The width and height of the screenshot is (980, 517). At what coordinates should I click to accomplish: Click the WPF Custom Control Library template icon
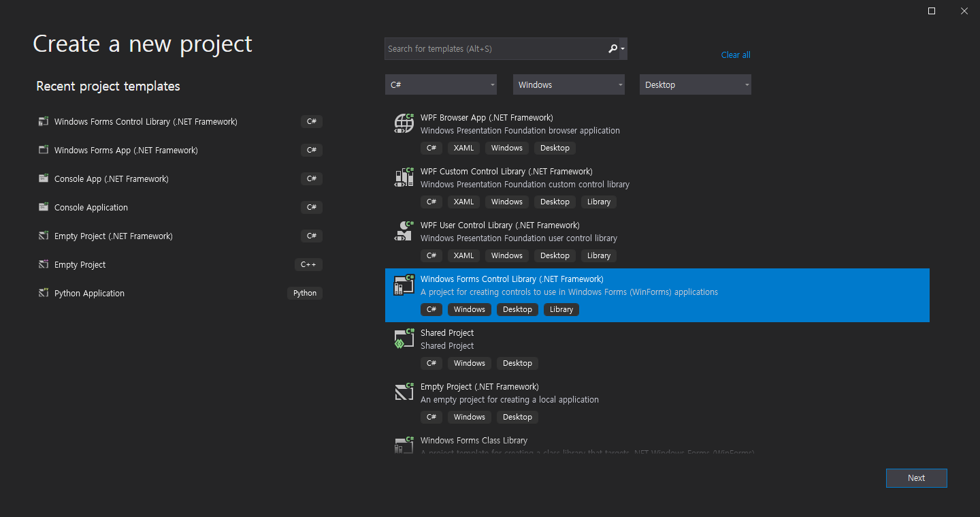click(404, 177)
